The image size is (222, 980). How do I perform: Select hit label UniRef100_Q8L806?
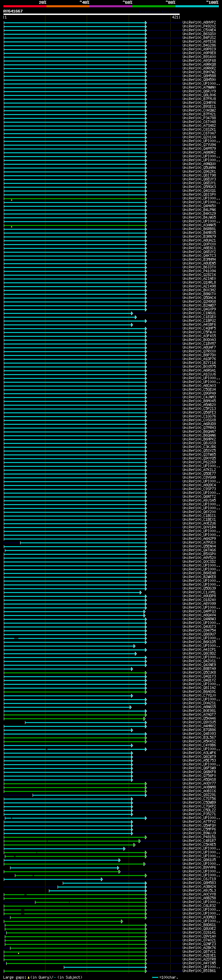[x=199, y=95]
